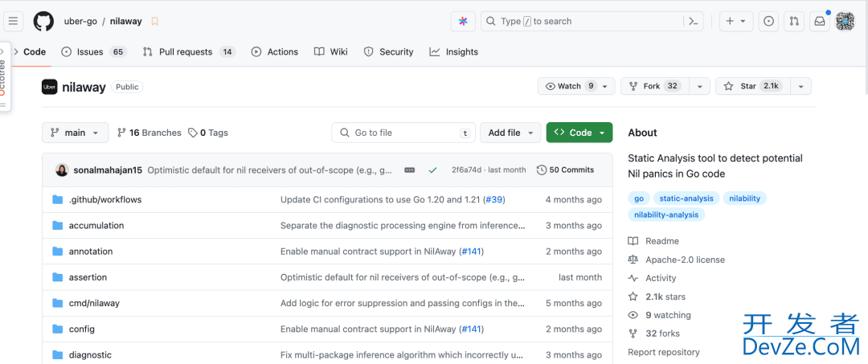Expand commit message ellipsis button
The width and height of the screenshot is (868, 364).
[x=410, y=170]
